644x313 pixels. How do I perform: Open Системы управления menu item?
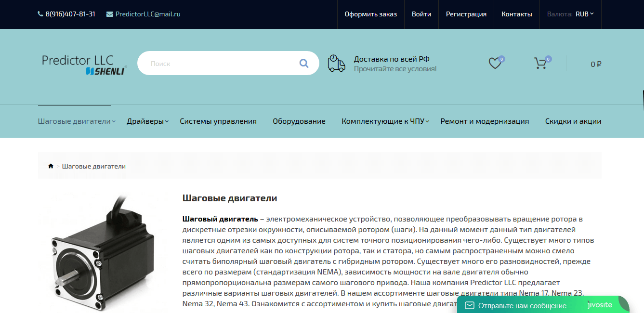(218, 121)
